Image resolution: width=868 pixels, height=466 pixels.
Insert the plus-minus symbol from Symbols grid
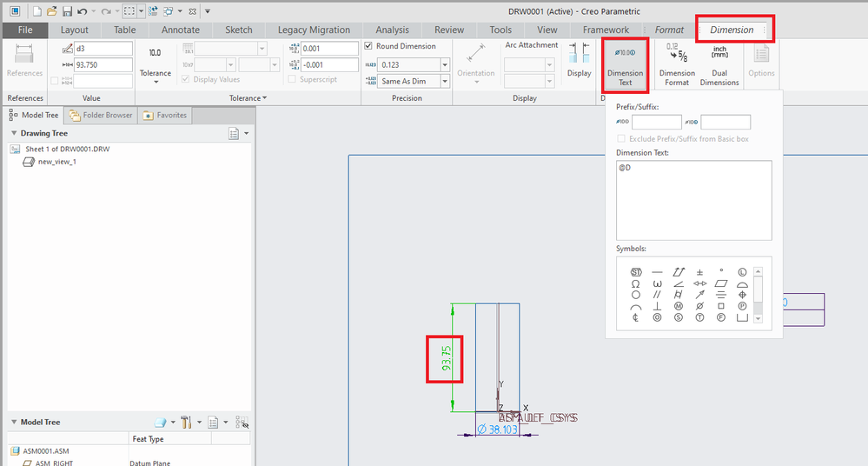(699, 272)
